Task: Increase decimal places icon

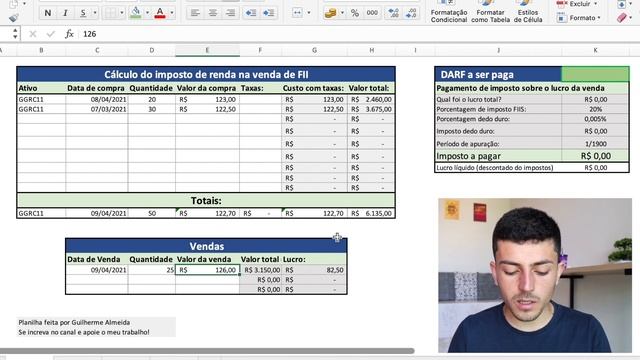Action: 393,13
